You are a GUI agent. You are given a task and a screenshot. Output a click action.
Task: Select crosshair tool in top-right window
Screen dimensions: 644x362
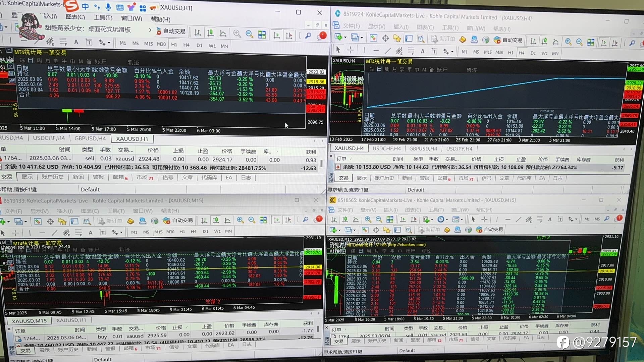point(350,50)
